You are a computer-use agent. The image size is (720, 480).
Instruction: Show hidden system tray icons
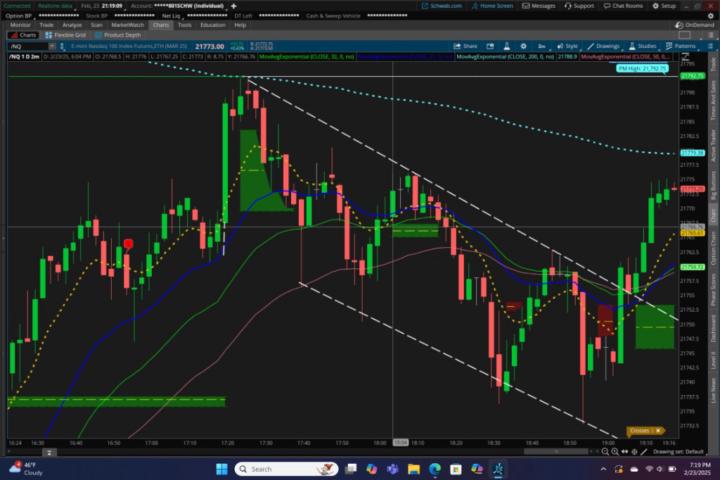click(603, 469)
